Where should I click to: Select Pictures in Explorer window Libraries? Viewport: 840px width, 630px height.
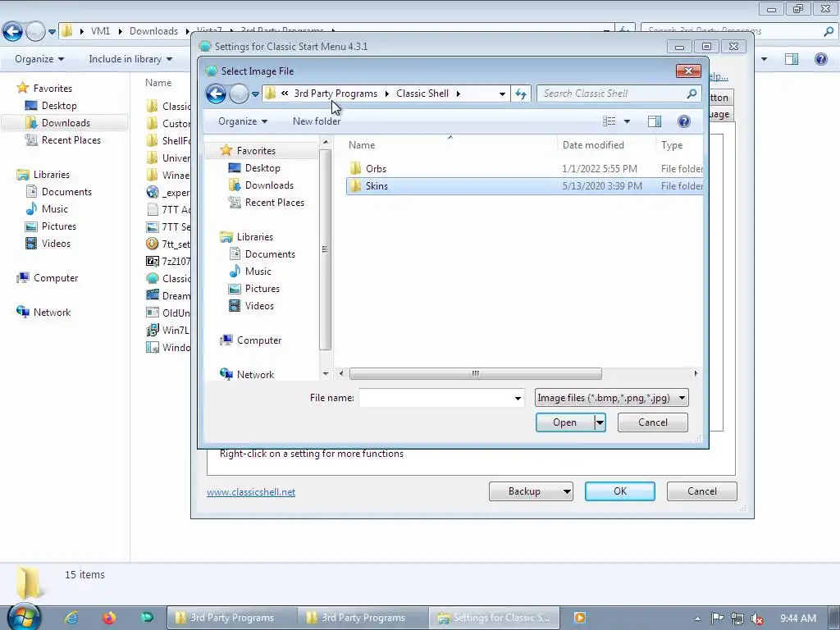(59, 226)
